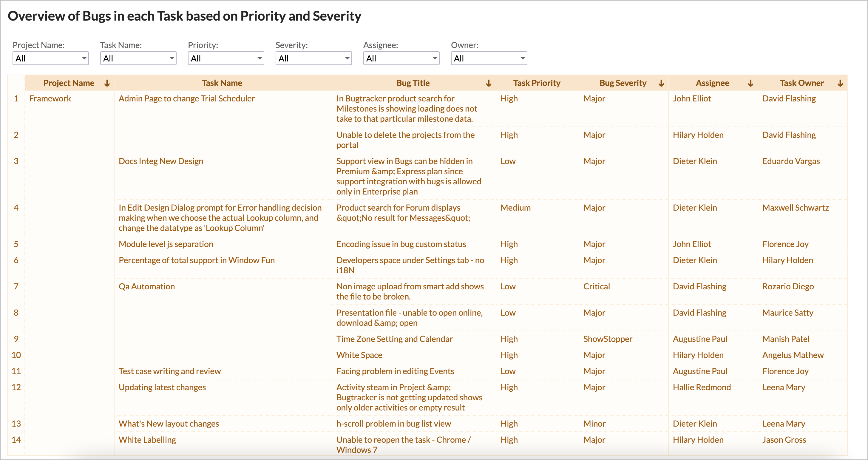Screen dimensions: 868x460
Task: Open the Severity filter dropdown
Action: [x=313, y=58]
